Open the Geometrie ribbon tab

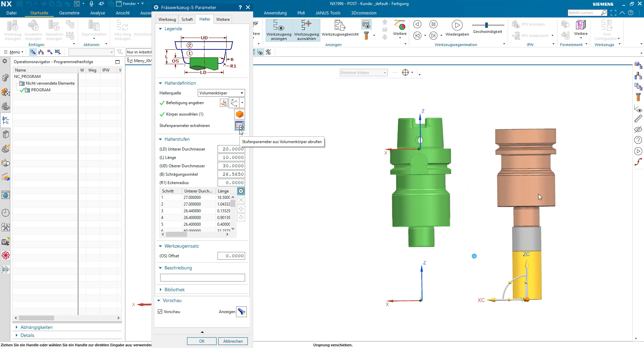coord(69,13)
